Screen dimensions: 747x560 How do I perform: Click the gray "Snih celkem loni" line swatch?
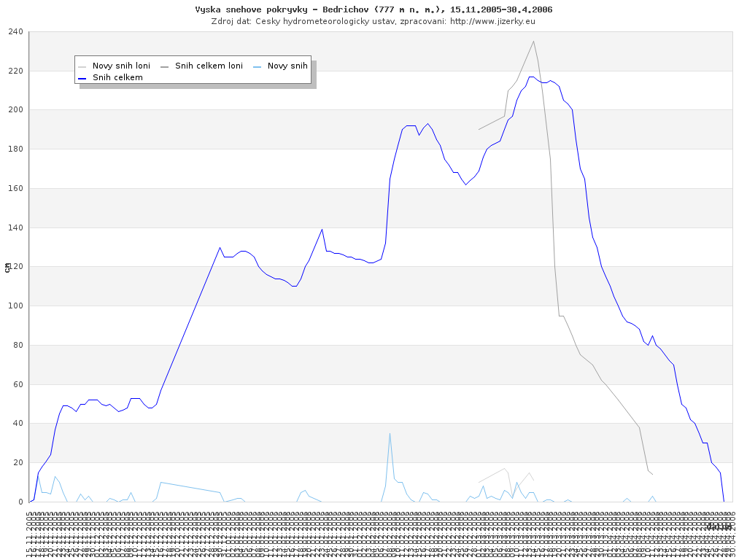pos(165,66)
